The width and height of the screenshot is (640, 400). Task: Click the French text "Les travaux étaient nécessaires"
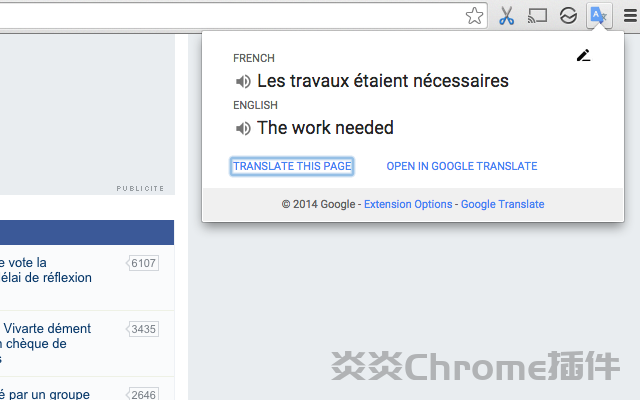tap(383, 81)
